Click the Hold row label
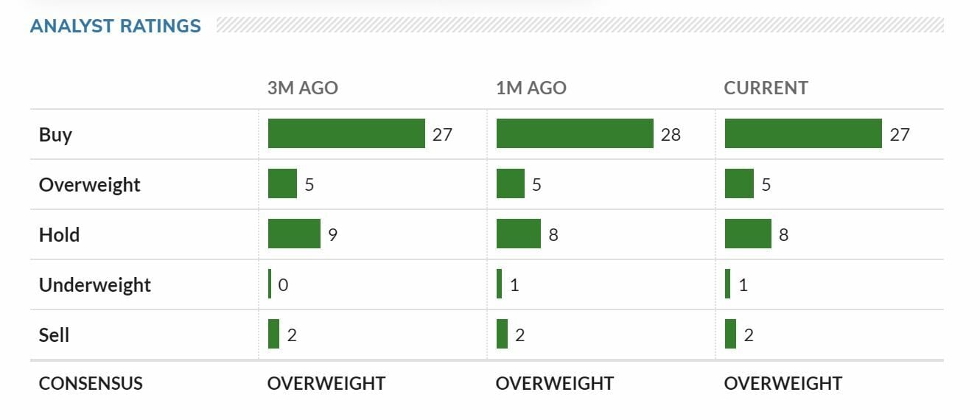Screen dimensions: 980x420 coord(59,235)
